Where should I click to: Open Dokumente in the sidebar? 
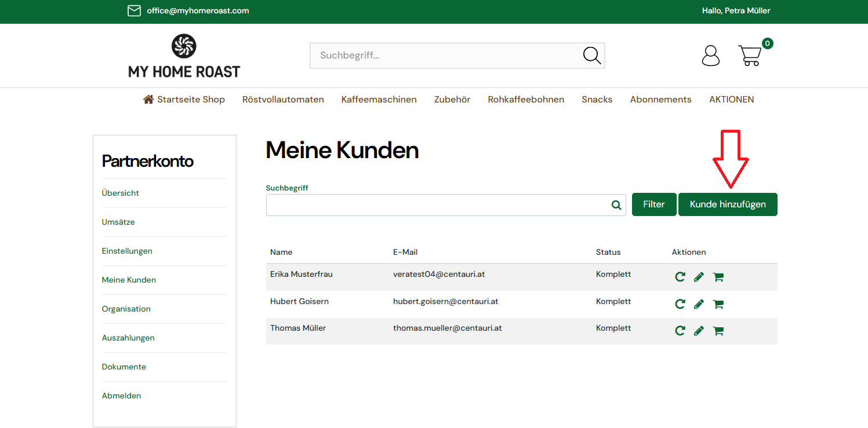click(124, 367)
